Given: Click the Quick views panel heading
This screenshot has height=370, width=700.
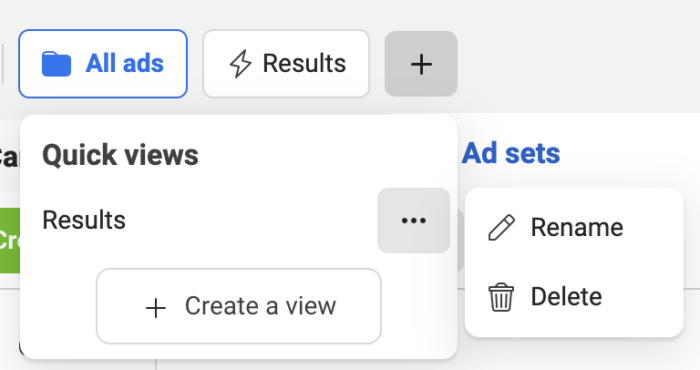Looking at the screenshot, I should 120,155.
